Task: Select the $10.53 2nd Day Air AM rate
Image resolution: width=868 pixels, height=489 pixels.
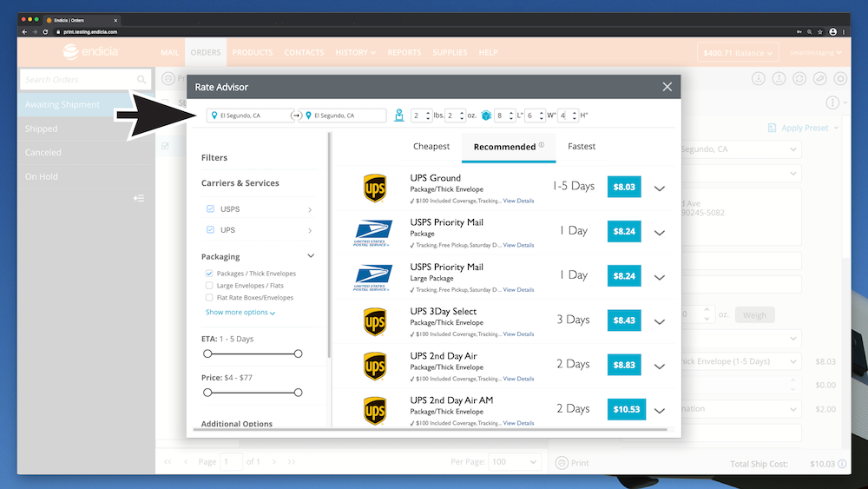Action: (x=626, y=409)
